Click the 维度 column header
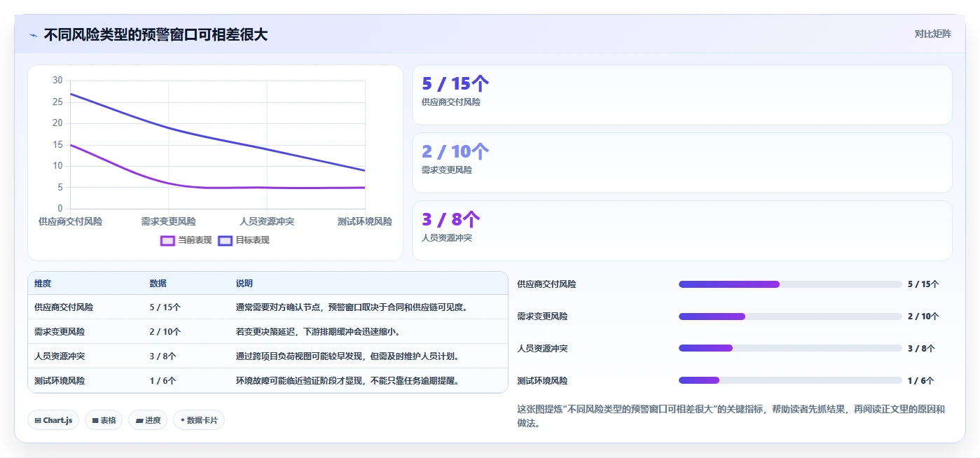Screen dimensions: 980x458 tap(43, 284)
